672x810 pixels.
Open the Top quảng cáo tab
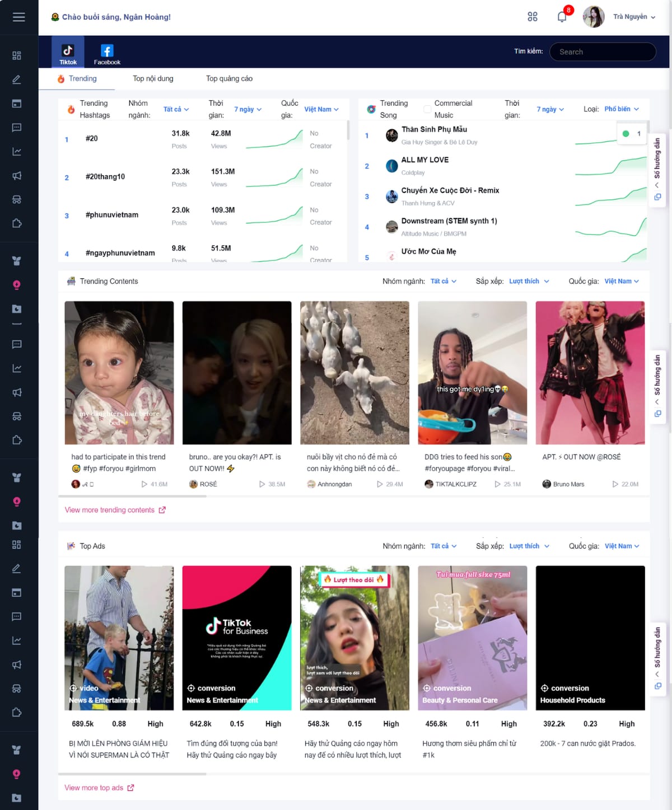pos(229,79)
